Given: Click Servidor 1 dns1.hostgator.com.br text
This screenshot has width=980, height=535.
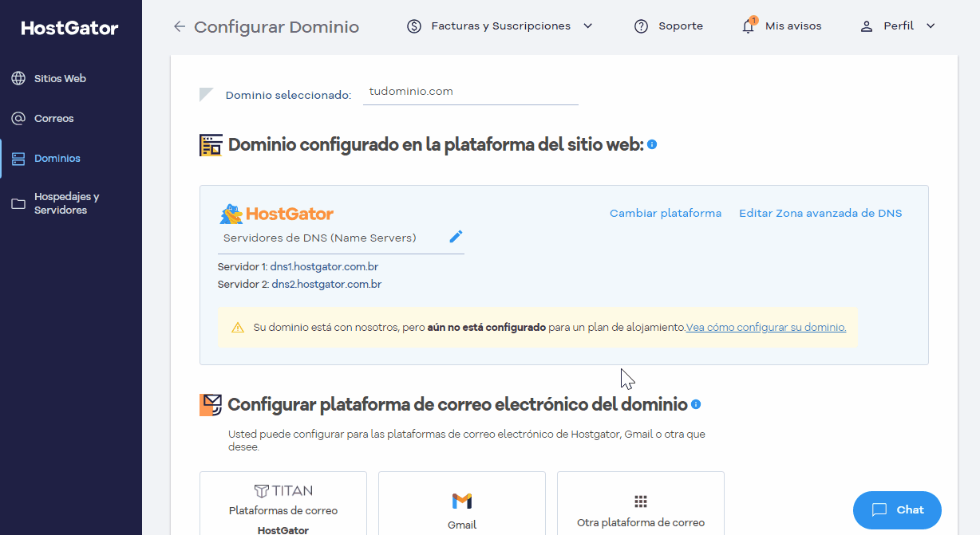Looking at the screenshot, I should 298,267.
